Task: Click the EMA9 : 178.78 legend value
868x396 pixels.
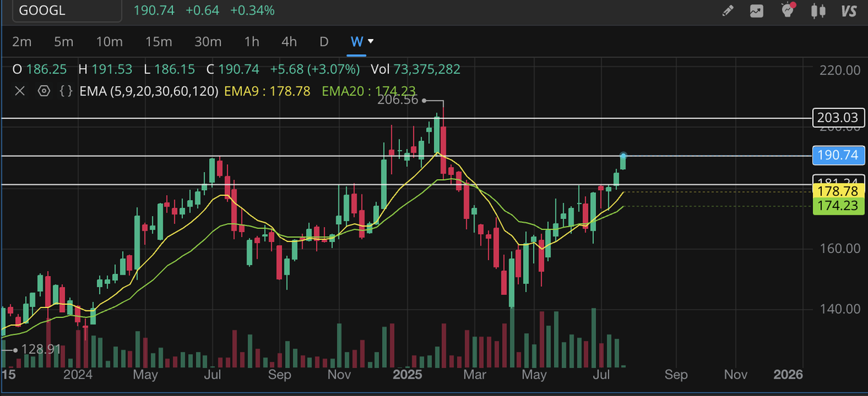Action: click(x=268, y=91)
